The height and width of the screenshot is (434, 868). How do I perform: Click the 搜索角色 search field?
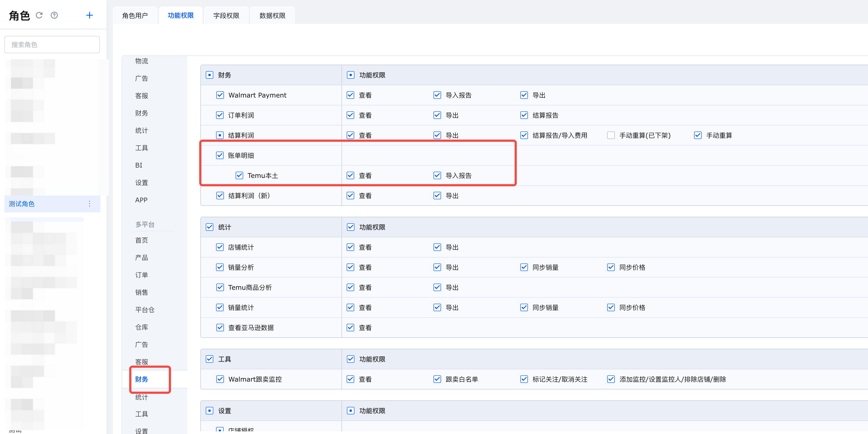point(52,45)
